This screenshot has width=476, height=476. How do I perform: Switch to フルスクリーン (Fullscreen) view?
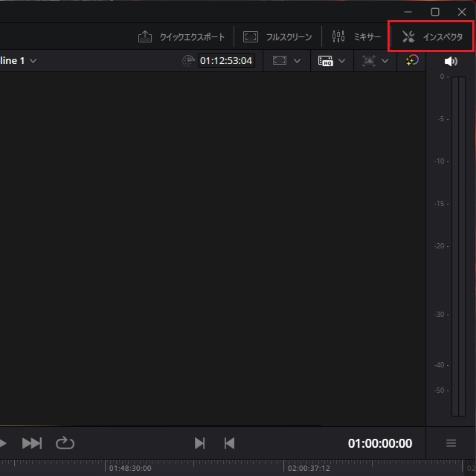(x=279, y=36)
